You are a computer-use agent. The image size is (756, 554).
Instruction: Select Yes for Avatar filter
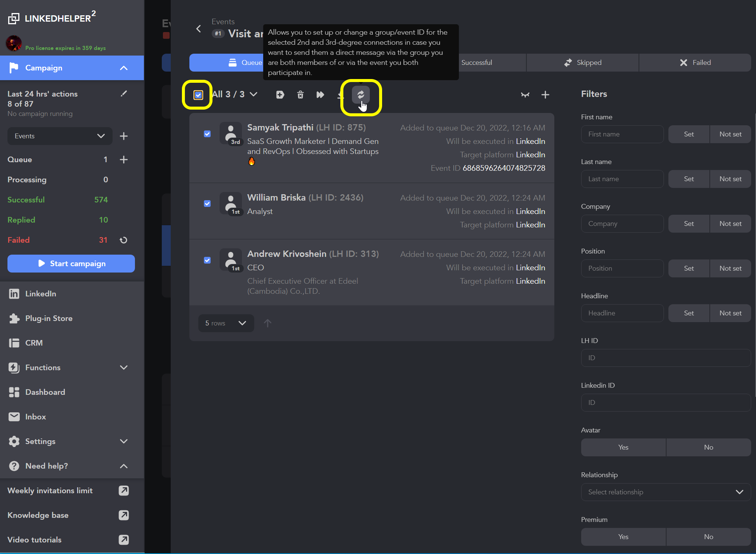pyautogui.click(x=623, y=447)
